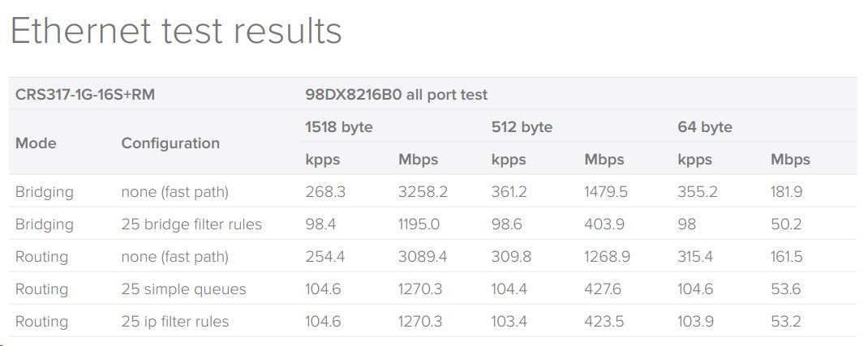Image resolution: width=868 pixels, height=346 pixels.
Task: Click the "Configuration" column header
Action: (170, 143)
